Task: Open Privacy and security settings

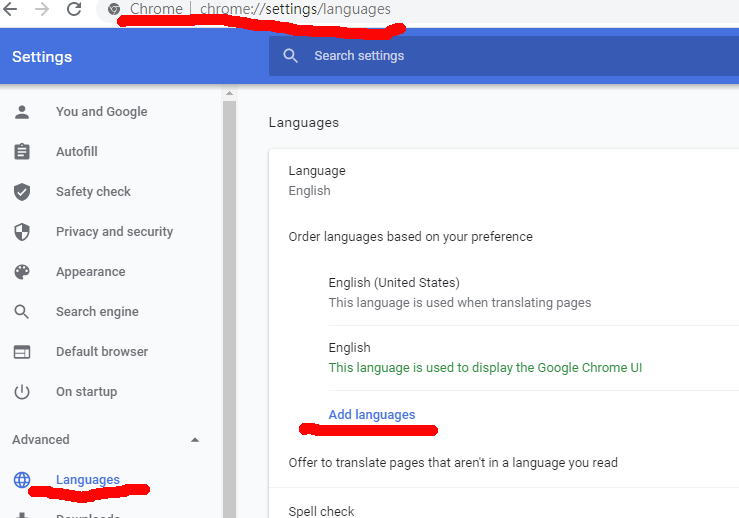Action: (x=114, y=232)
